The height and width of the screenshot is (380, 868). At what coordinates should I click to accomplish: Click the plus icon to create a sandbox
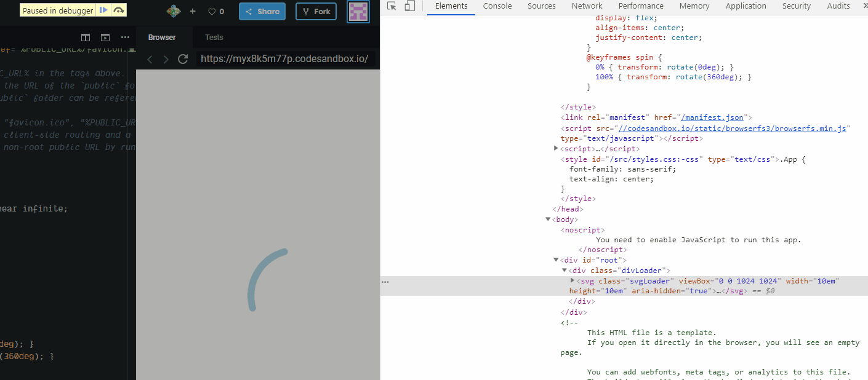[194, 10]
